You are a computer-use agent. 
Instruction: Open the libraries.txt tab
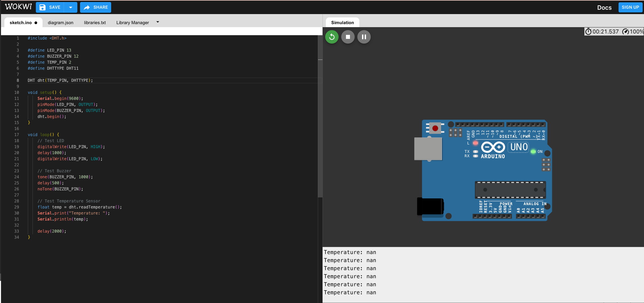(95, 22)
